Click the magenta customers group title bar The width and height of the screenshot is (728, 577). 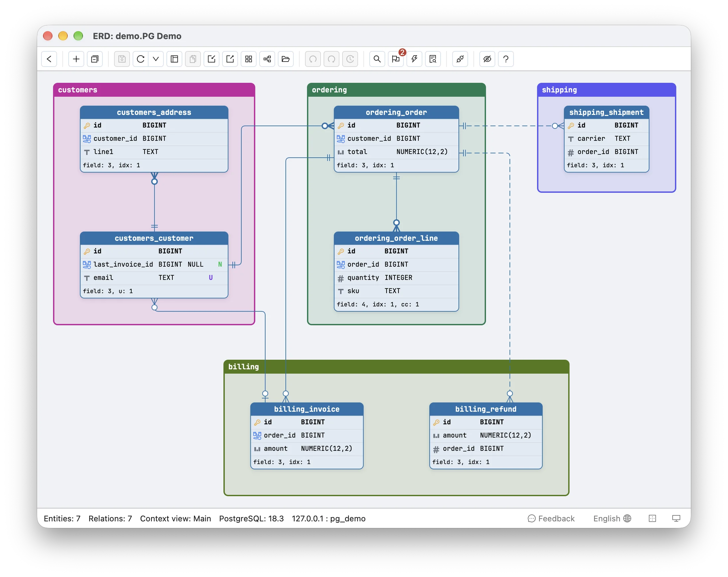coord(154,90)
